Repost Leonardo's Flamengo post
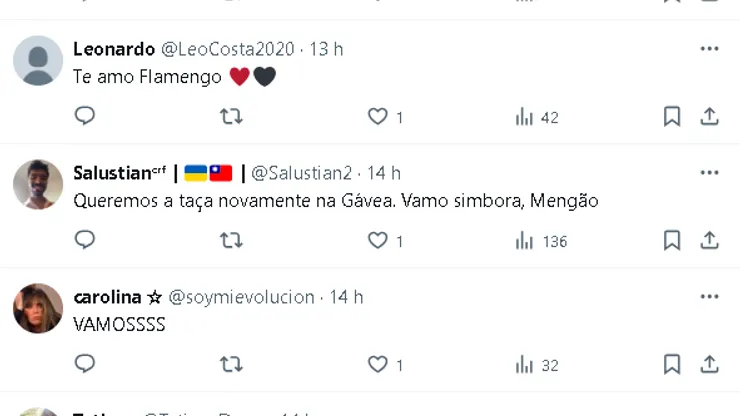The height and width of the screenshot is (416, 740). (x=231, y=116)
